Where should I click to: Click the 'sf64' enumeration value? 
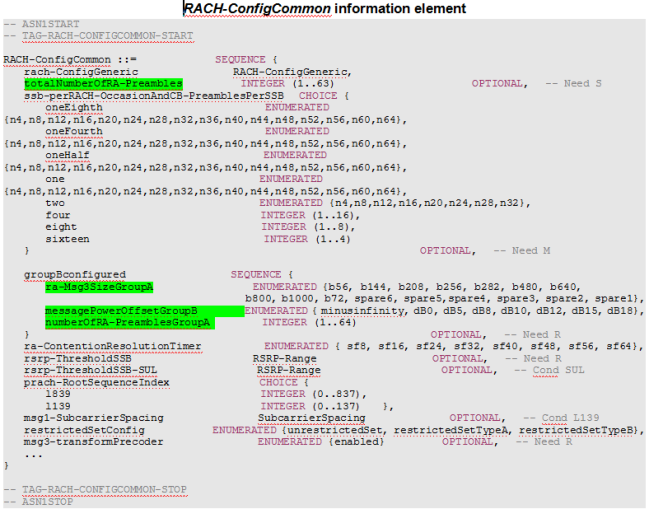[619, 347]
